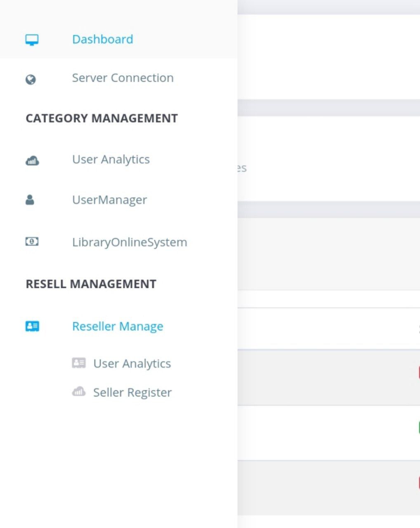Click the blue ID-card icon for Reseller Manage
420x528 pixels.
pos(32,326)
